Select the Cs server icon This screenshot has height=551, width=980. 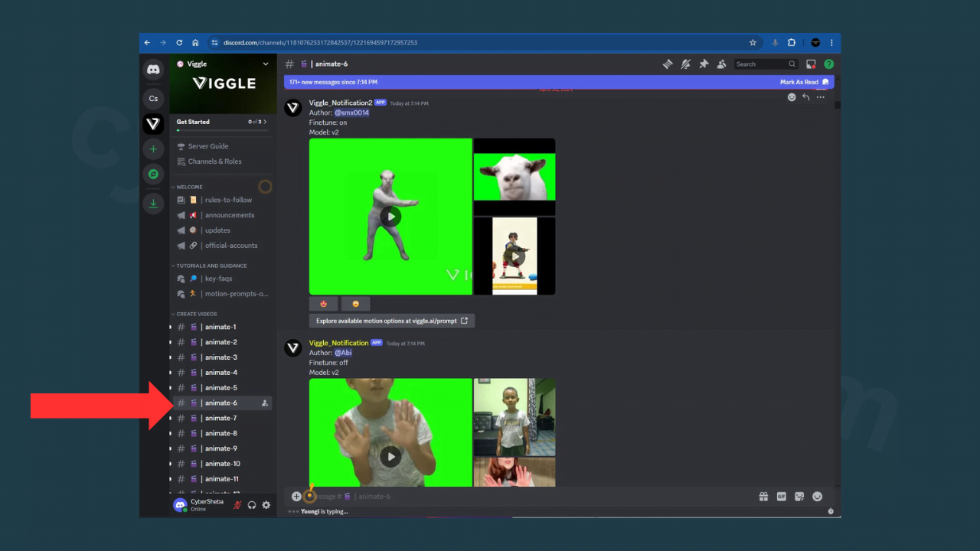[153, 98]
